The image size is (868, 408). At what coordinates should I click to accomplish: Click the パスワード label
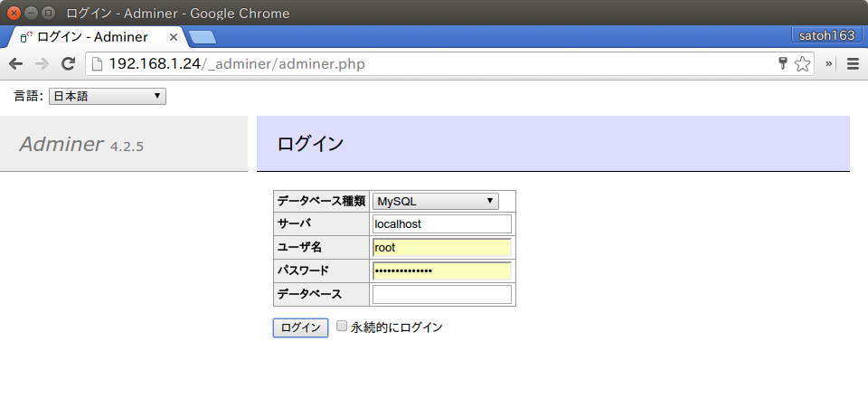click(x=303, y=270)
